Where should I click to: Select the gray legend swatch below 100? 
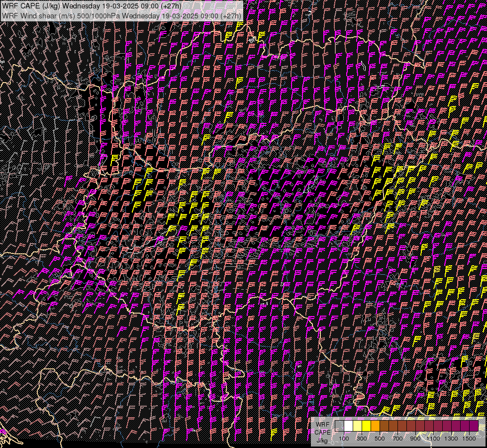[339, 426]
